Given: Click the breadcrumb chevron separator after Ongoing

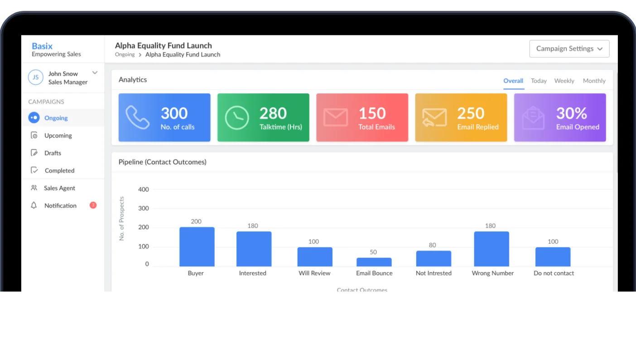Looking at the screenshot, I should (x=140, y=55).
